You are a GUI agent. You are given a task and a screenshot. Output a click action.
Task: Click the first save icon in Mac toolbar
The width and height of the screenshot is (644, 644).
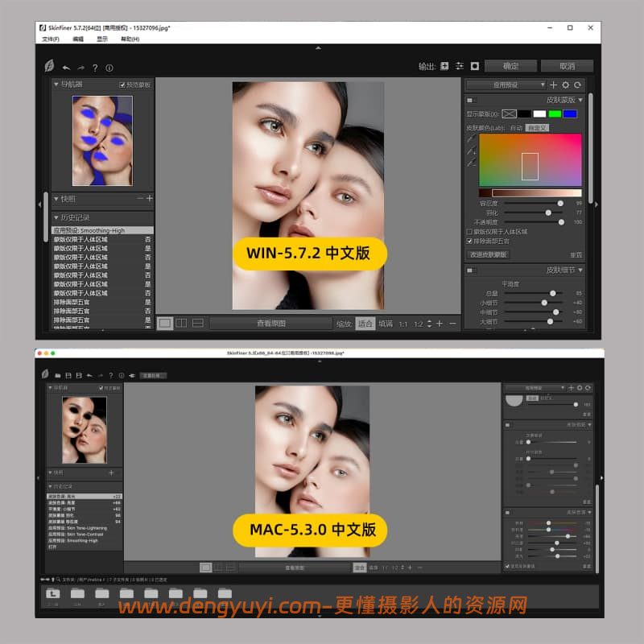pyautogui.click(x=68, y=375)
